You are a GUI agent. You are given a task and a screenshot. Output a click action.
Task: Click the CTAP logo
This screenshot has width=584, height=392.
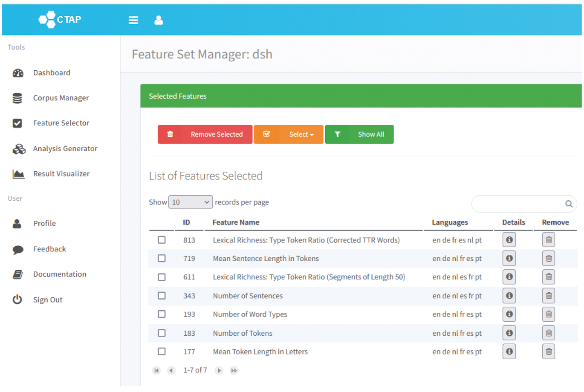pos(60,20)
